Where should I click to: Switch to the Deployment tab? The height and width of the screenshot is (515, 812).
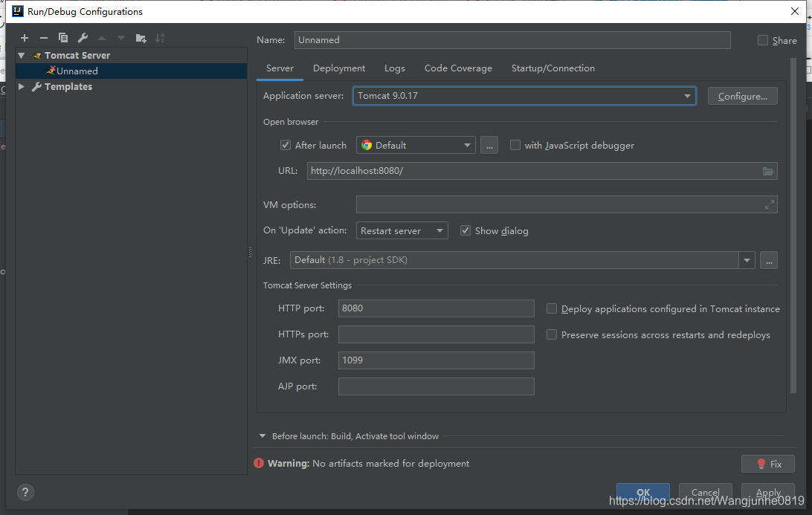pyautogui.click(x=339, y=68)
